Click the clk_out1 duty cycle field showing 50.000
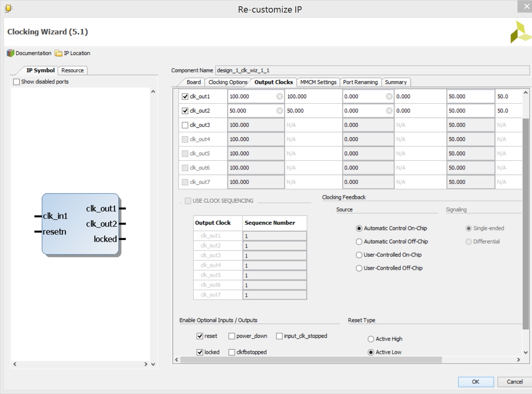 coord(471,96)
